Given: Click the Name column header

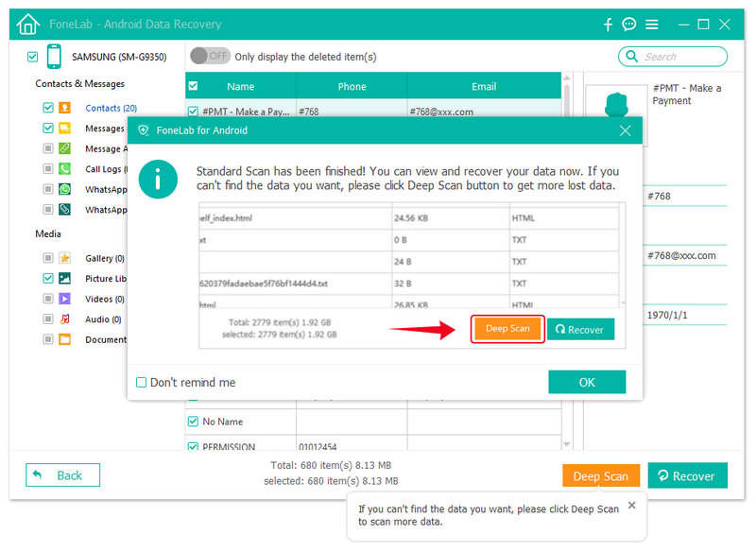Looking at the screenshot, I should click(x=241, y=86).
